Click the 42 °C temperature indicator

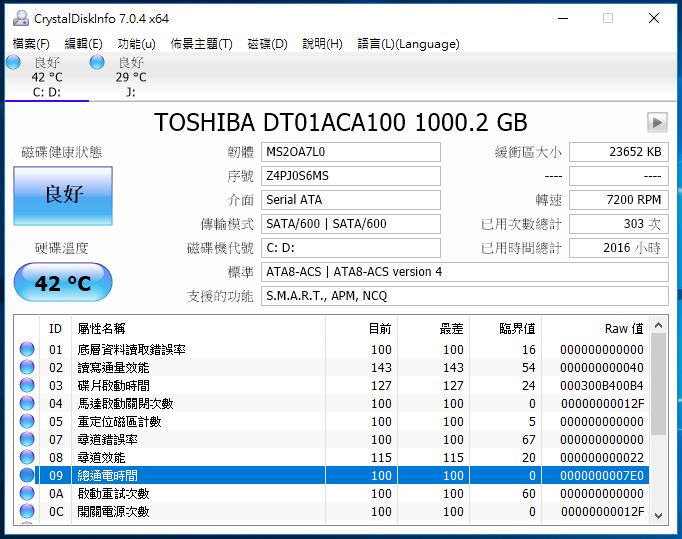pyautogui.click(x=63, y=282)
